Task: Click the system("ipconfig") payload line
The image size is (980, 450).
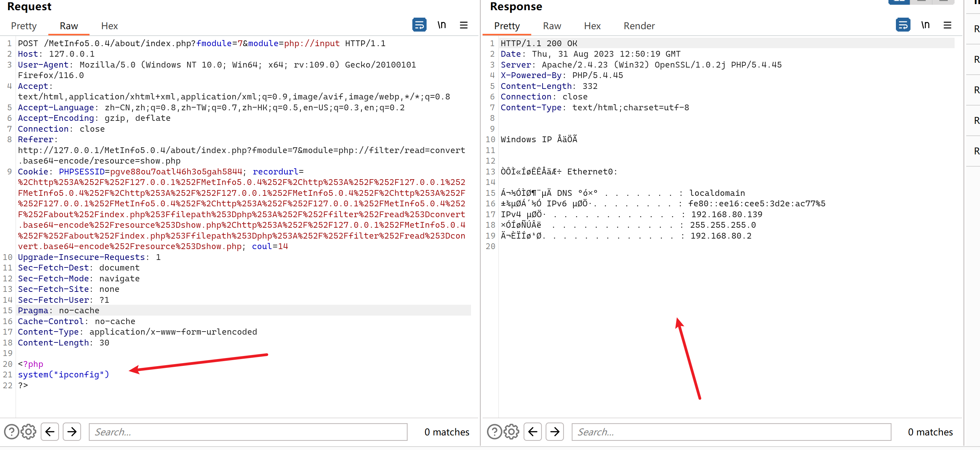Action: coord(63,375)
